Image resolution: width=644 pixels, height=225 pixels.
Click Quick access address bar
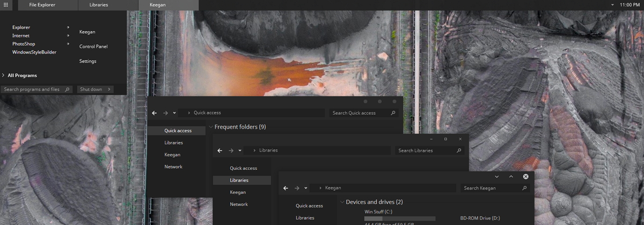(x=252, y=113)
